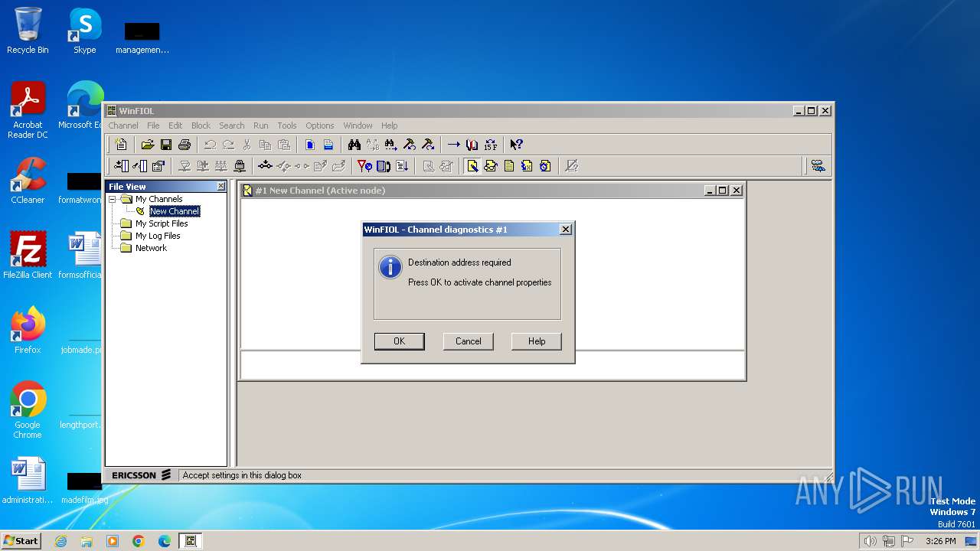The image size is (980, 551).
Task: Open the File menu
Action: (x=153, y=126)
